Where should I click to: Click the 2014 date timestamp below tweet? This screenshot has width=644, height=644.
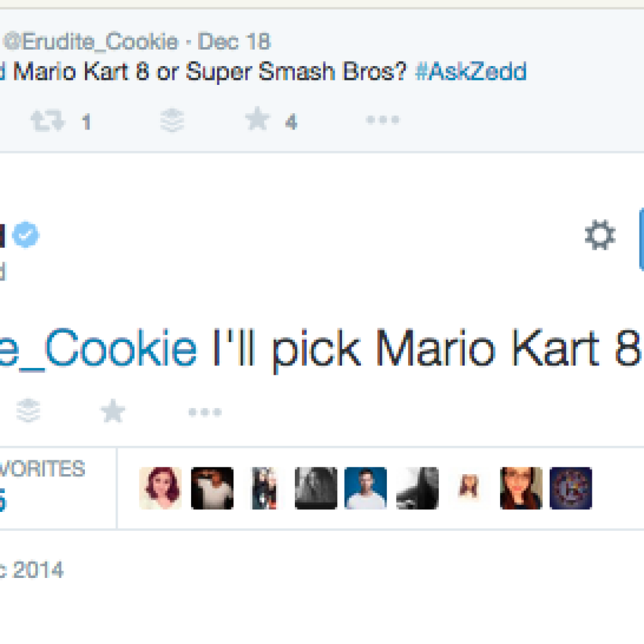point(31,570)
